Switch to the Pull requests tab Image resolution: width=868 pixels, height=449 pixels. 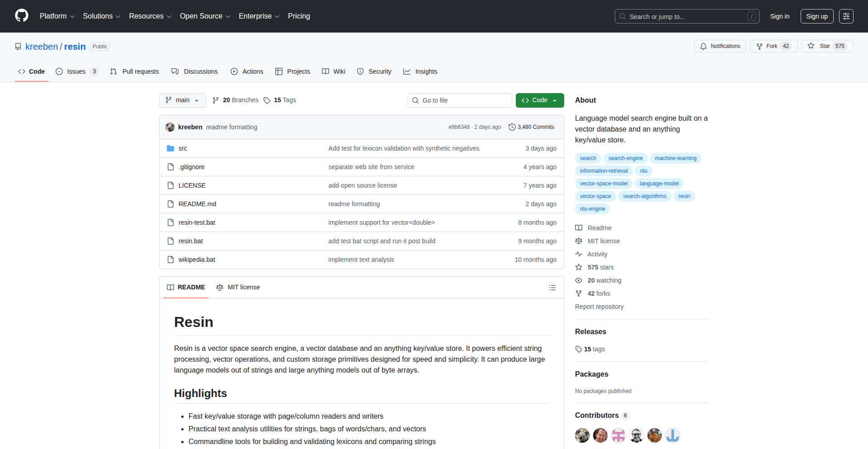click(x=135, y=71)
